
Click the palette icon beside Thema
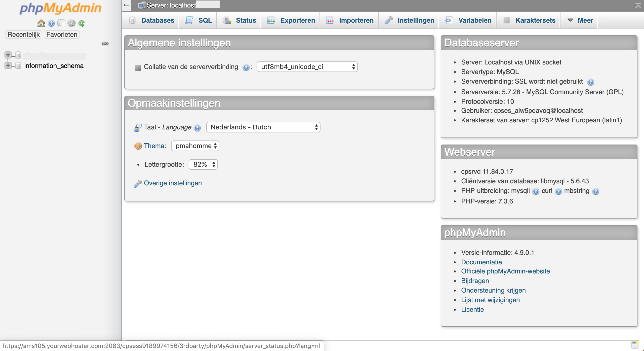(138, 146)
